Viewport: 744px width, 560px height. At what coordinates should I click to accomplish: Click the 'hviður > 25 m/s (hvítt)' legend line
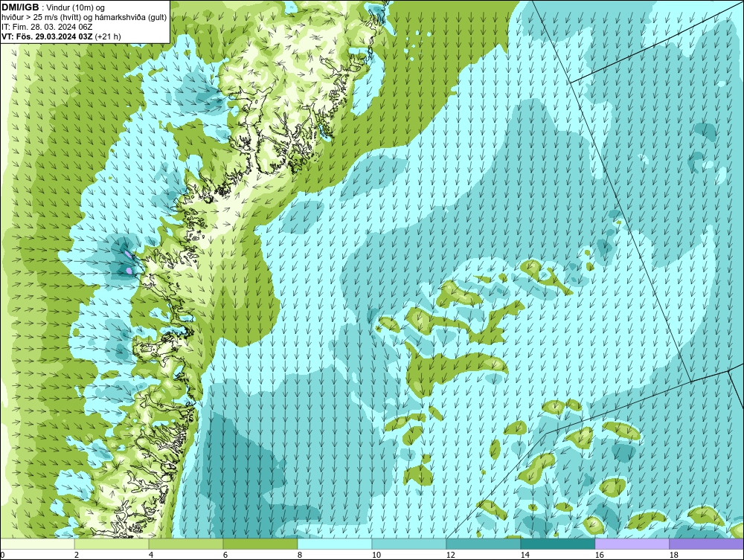41,18
